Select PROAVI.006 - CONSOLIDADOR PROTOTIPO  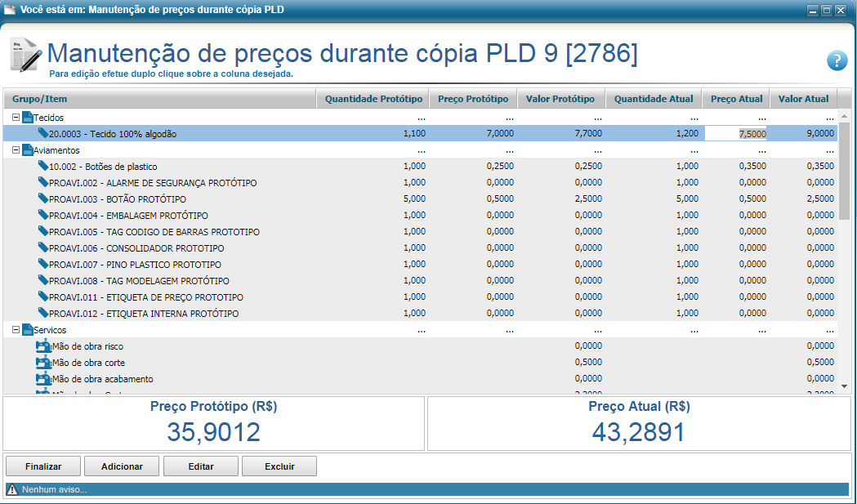tap(420, 248)
